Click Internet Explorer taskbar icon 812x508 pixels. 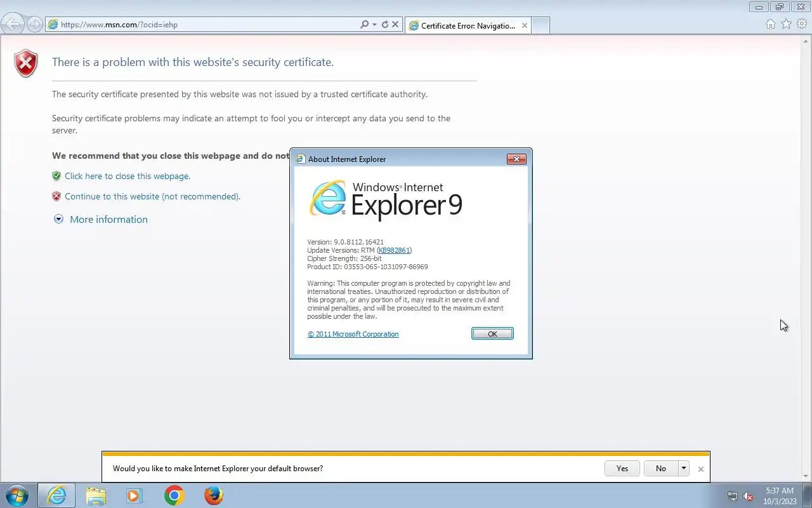[x=56, y=495]
